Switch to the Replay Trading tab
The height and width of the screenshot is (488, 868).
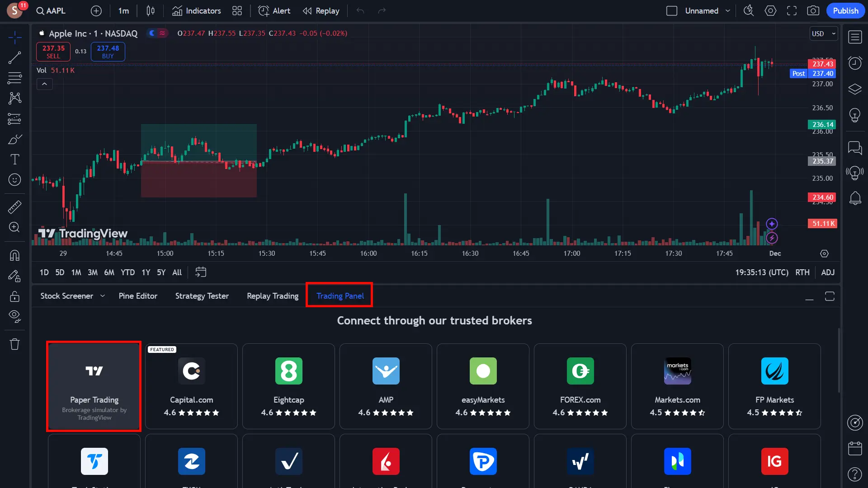point(273,296)
